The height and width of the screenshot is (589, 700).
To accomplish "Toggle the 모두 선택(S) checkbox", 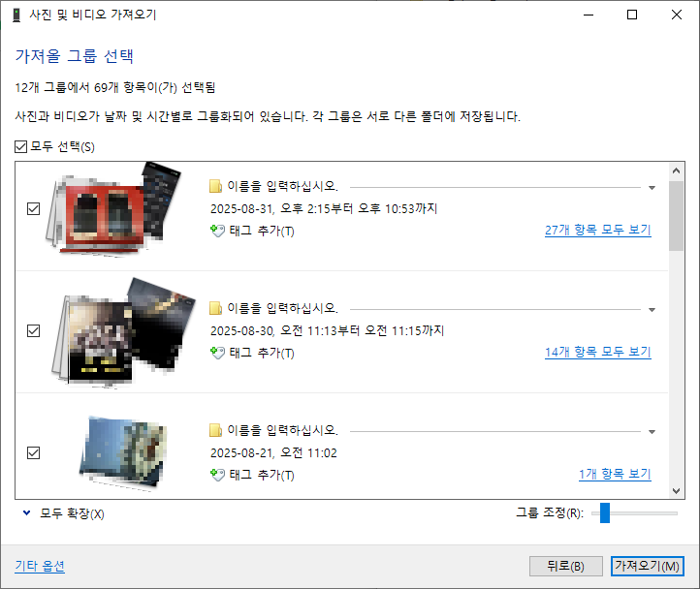I will 21,147.
